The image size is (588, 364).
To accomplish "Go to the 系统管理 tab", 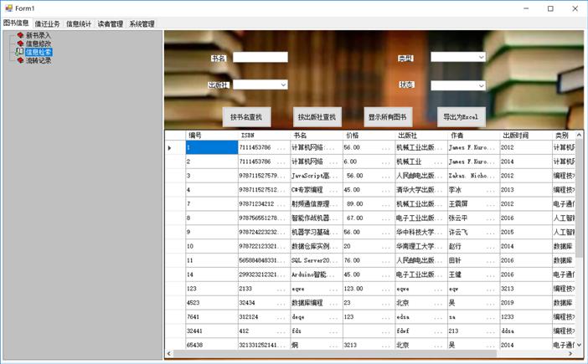I will click(142, 24).
